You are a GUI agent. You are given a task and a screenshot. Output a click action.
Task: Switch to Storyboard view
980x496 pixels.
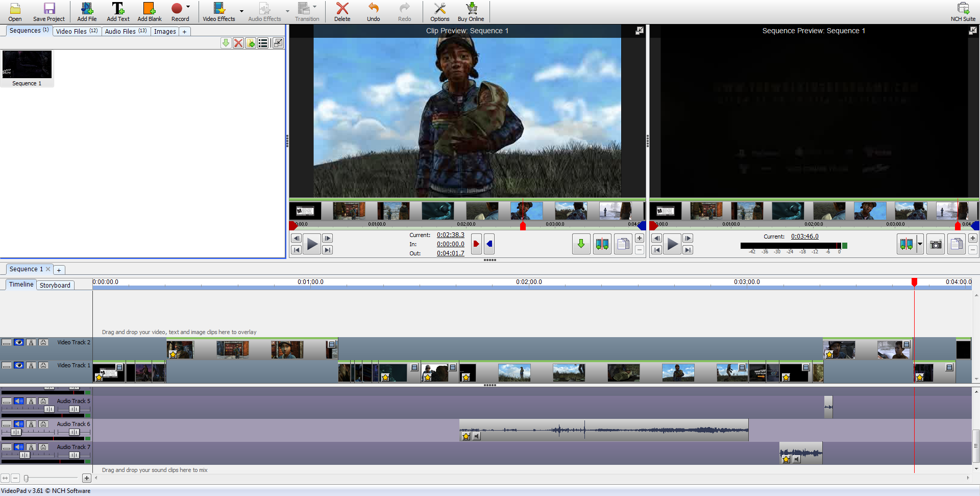click(55, 285)
